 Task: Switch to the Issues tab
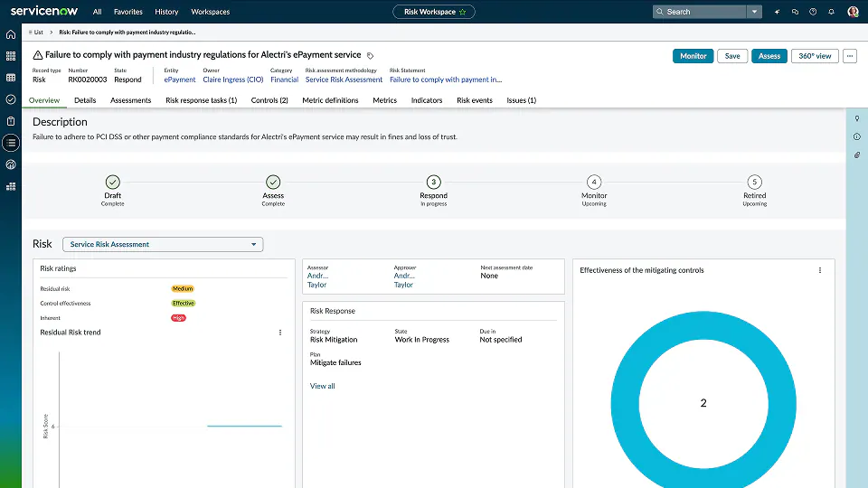pos(521,100)
